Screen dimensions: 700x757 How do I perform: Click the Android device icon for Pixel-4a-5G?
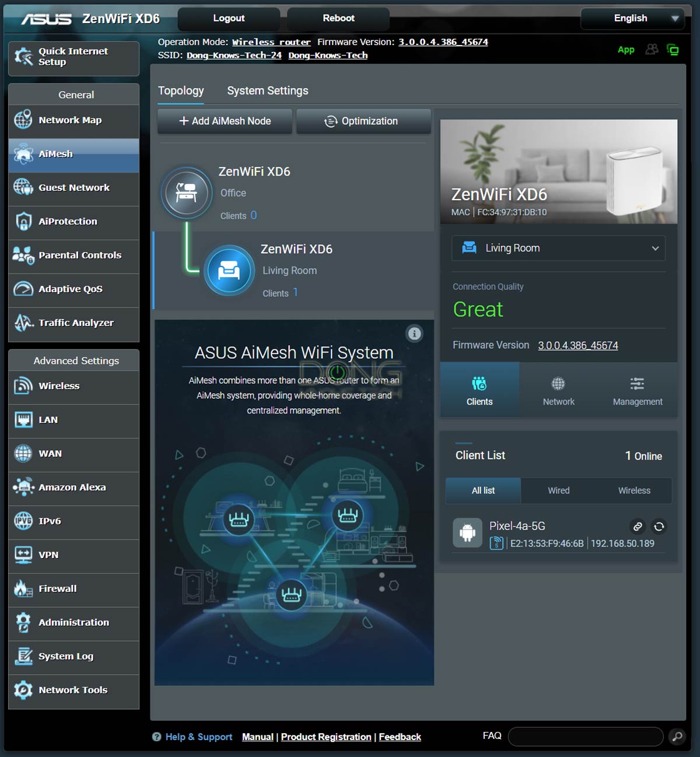[467, 533]
